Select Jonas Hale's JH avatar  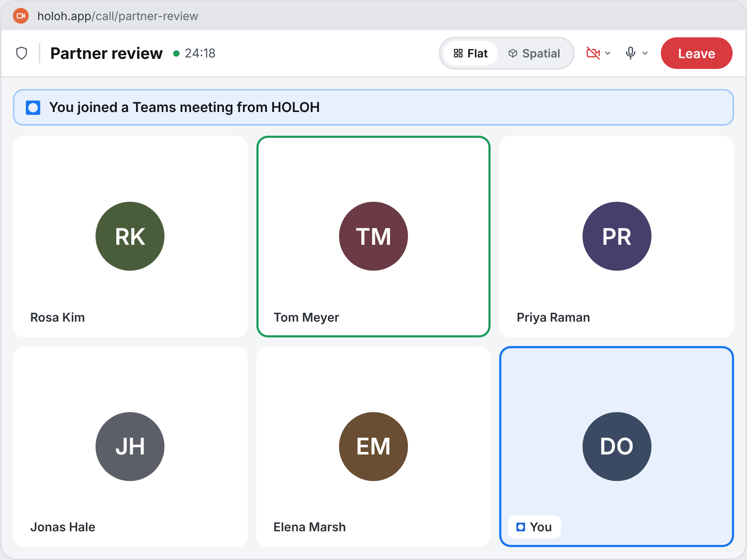tap(130, 447)
